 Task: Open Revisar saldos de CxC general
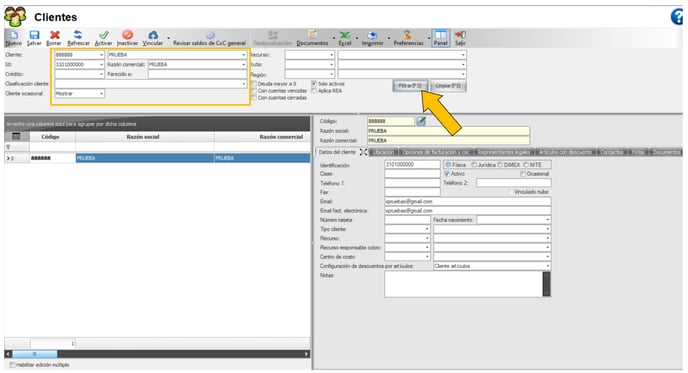click(x=209, y=38)
